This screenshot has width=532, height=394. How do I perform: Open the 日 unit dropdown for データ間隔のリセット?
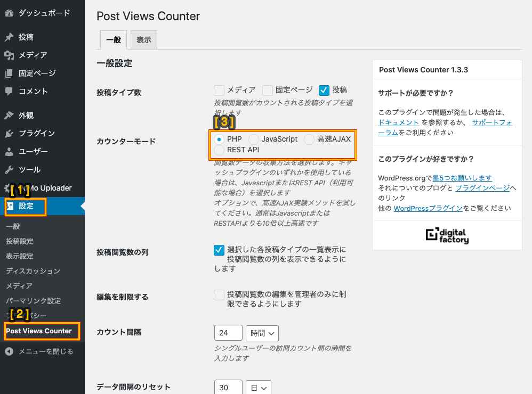coord(259,388)
